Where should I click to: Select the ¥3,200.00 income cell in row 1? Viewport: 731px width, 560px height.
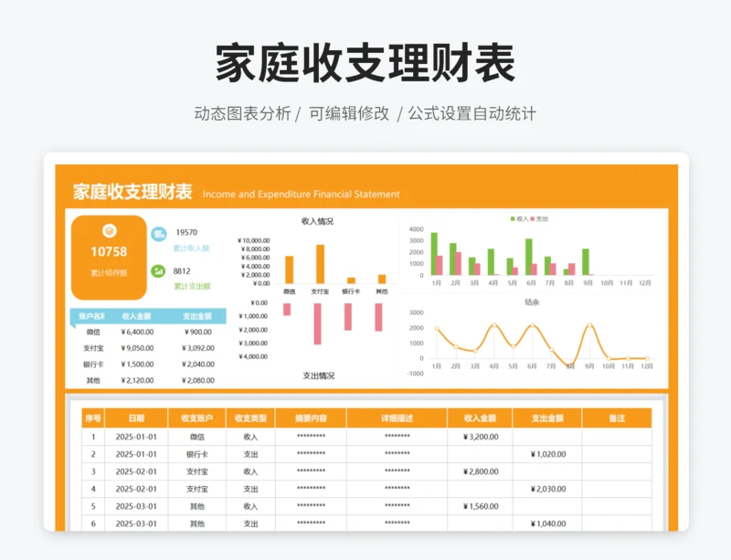[x=481, y=437]
